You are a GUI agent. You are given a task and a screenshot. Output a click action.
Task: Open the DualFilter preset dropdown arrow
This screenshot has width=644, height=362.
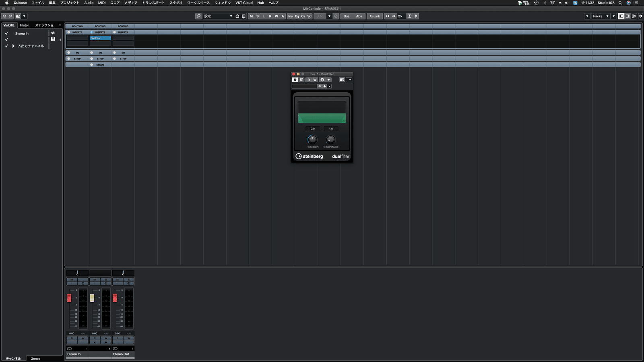tap(329, 86)
